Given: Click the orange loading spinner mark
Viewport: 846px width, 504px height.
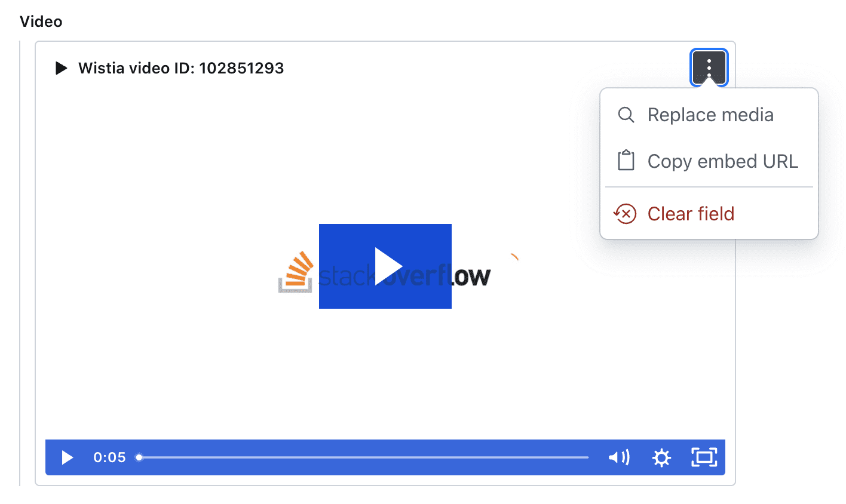Looking at the screenshot, I should click(x=514, y=257).
